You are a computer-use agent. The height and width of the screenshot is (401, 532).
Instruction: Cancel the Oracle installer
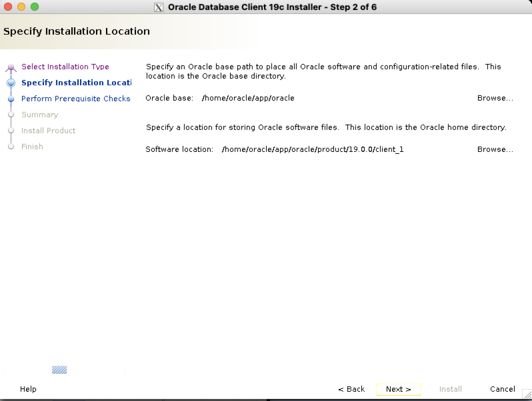(x=503, y=389)
